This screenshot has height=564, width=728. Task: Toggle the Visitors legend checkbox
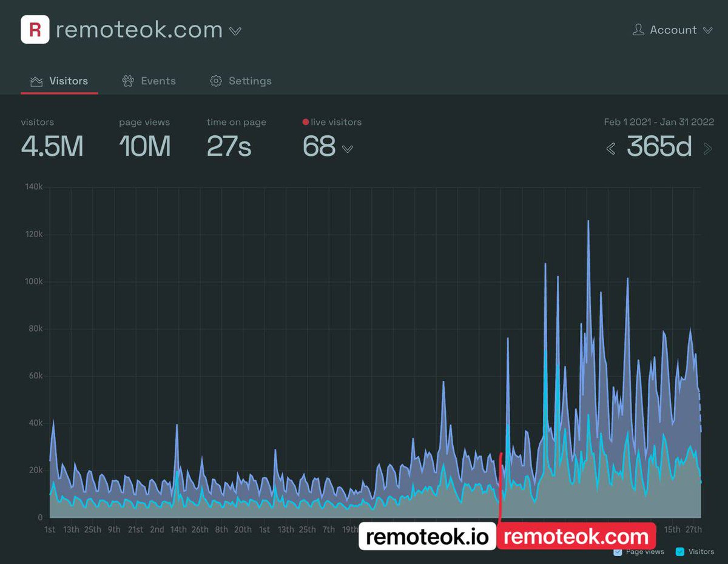[x=680, y=552]
